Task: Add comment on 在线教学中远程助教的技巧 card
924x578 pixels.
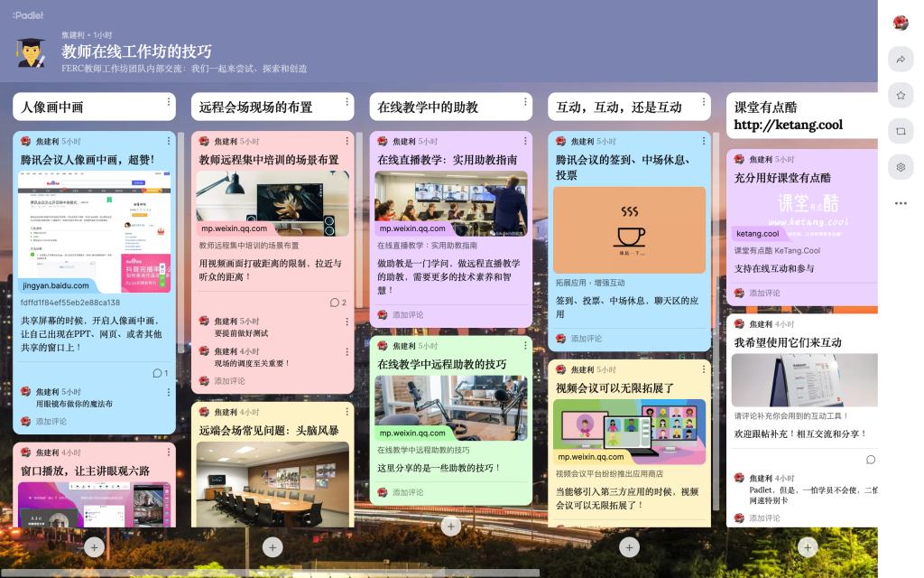Action: pos(409,492)
